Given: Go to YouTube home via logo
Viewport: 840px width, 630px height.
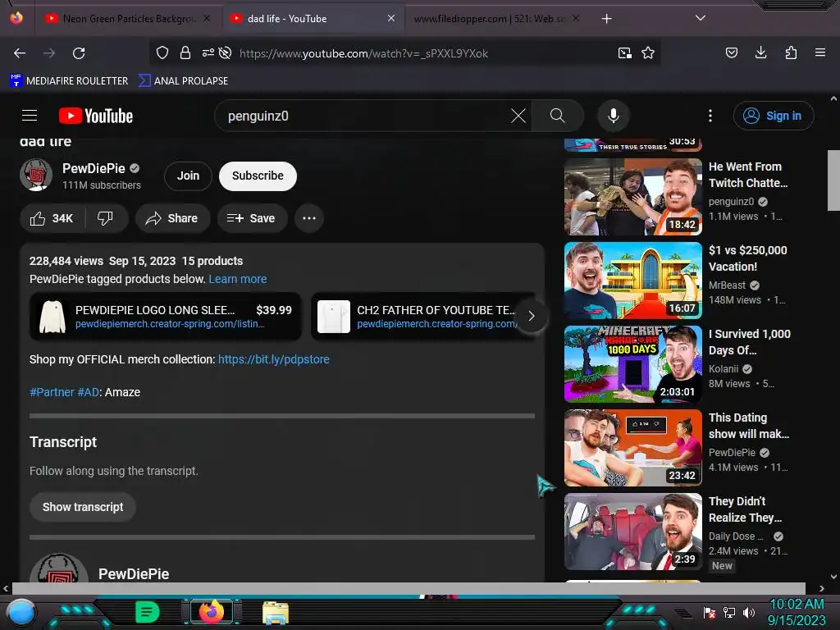Looking at the screenshot, I should [96, 116].
